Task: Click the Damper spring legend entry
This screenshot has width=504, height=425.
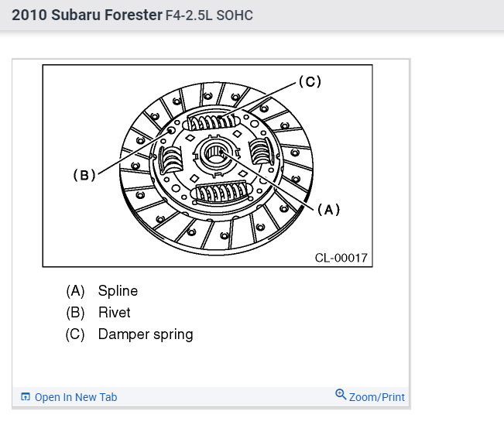Action: click(146, 334)
